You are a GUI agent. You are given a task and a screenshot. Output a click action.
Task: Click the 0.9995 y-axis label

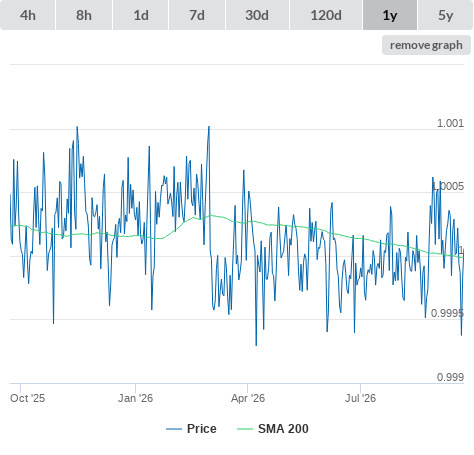(x=447, y=313)
